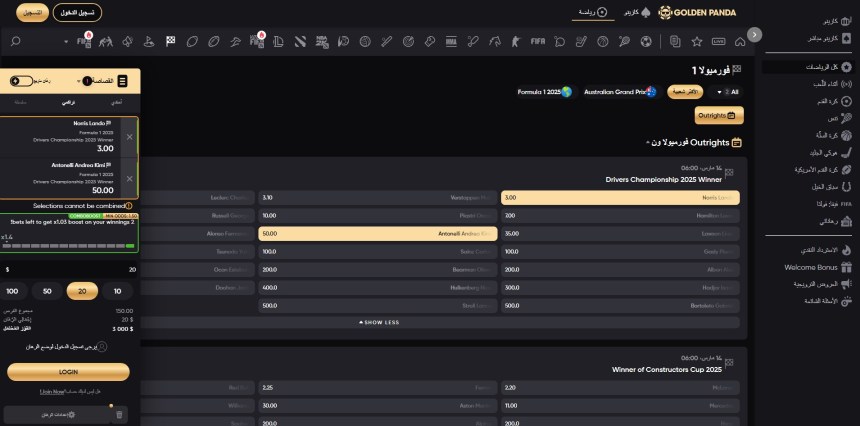Screen dimensions: 860x426
Task: Open the tennis racket icon in sports bar
Action: tap(624, 41)
